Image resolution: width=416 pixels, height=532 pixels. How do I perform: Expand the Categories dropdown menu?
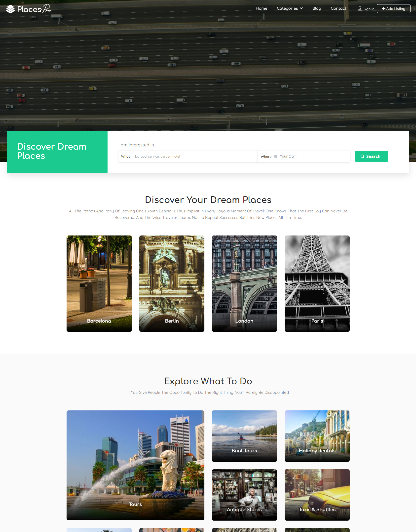click(x=290, y=8)
